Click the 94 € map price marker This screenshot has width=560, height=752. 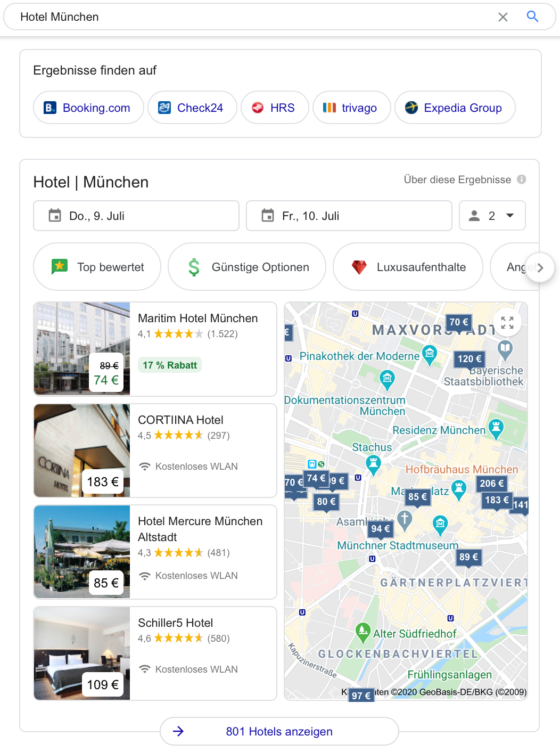[x=381, y=529]
